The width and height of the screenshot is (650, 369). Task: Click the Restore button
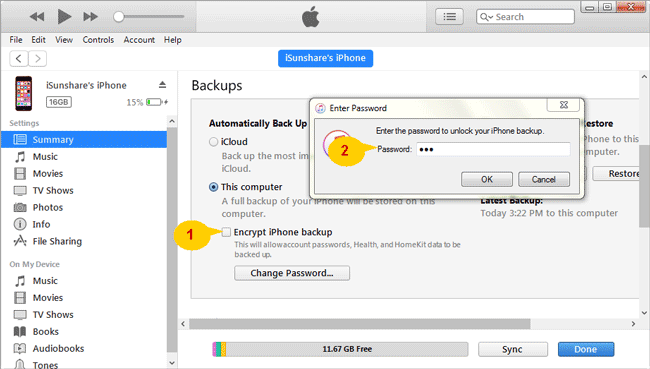coord(617,173)
